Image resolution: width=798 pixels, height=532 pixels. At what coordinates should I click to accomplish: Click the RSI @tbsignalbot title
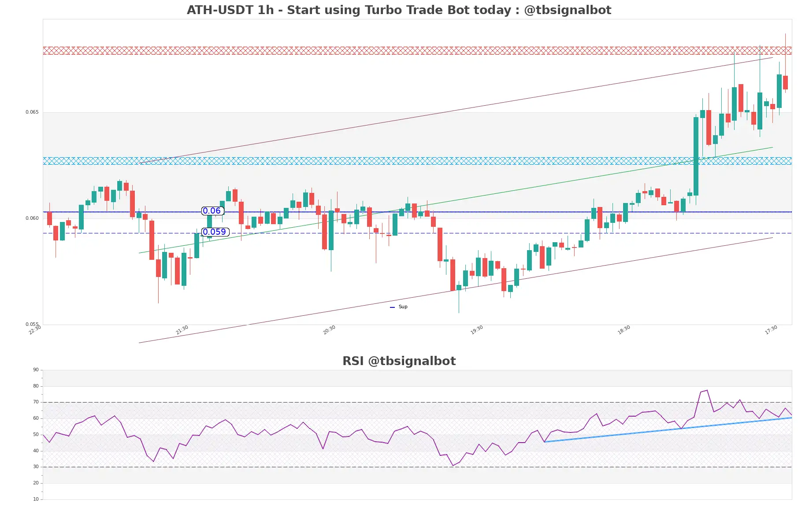click(x=399, y=361)
